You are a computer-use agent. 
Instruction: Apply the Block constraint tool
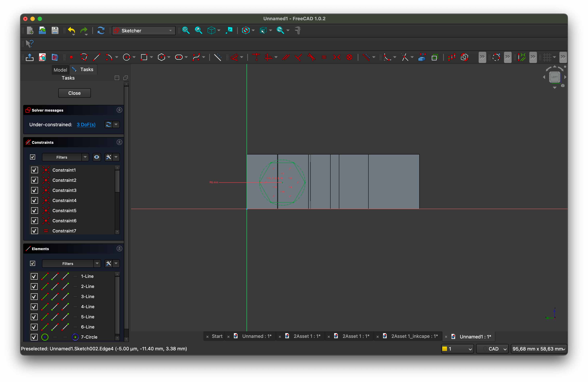point(349,58)
